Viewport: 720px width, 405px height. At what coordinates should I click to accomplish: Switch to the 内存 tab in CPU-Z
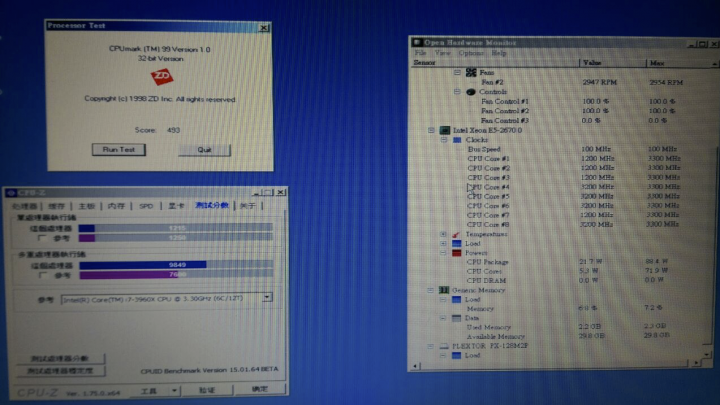(x=116, y=206)
